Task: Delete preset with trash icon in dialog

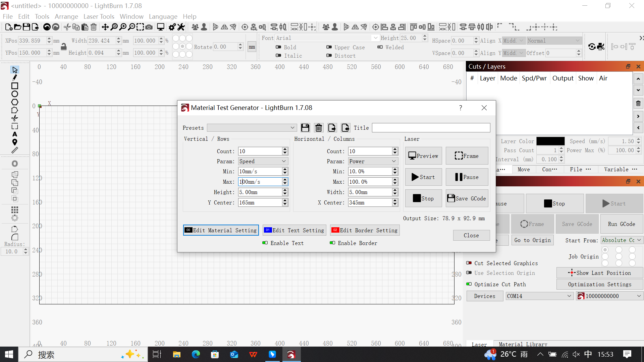Action: tap(319, 128)
